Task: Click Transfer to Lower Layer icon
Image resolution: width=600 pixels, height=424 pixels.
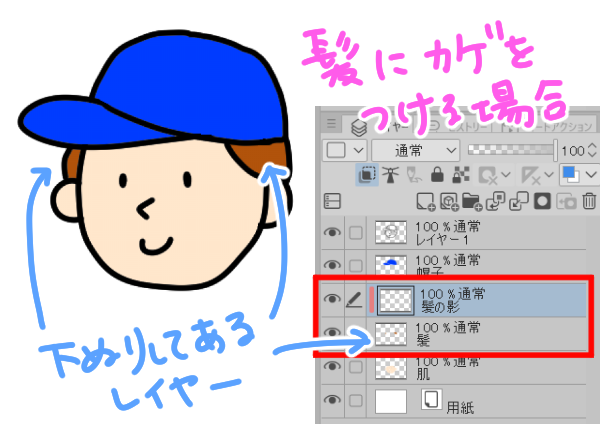Action: [x=495, y=201]
